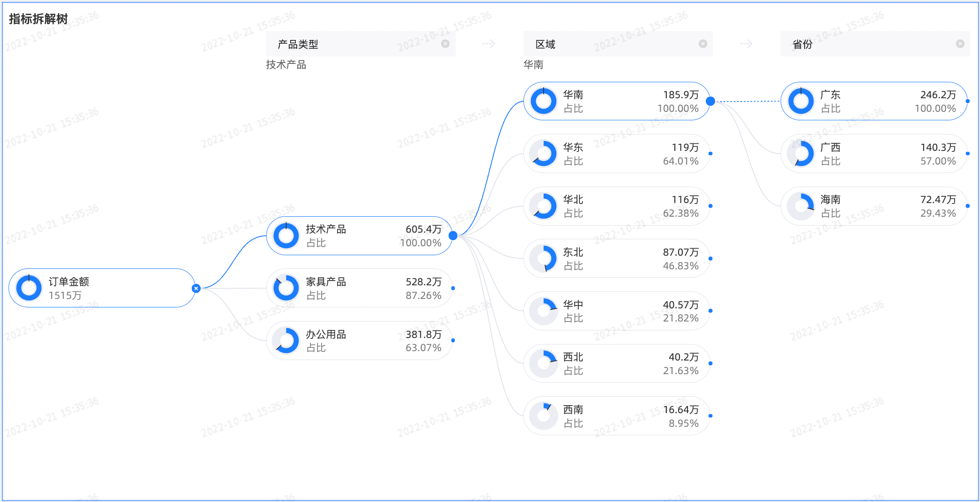Click the 订单金额 donut chart icon

coord(29,288)
